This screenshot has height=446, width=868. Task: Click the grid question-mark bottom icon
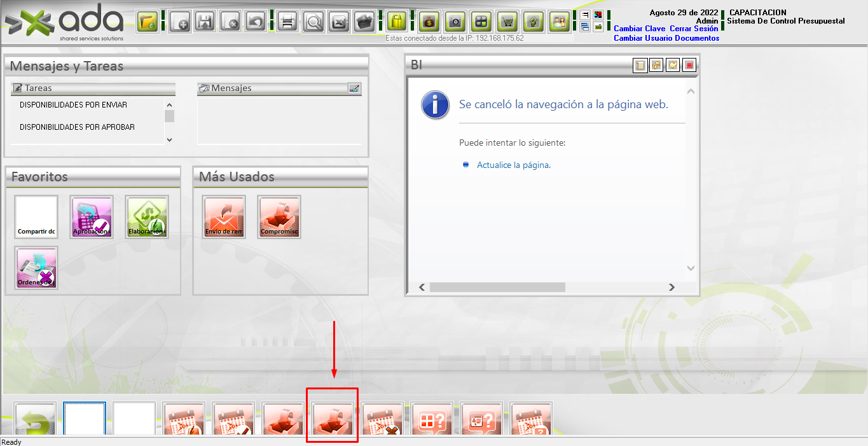tap(432, 419)
